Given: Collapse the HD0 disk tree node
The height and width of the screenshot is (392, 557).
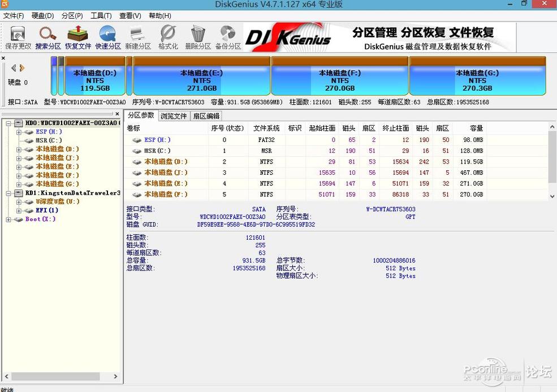Looking at the screenshot, I should pos(8,123).
